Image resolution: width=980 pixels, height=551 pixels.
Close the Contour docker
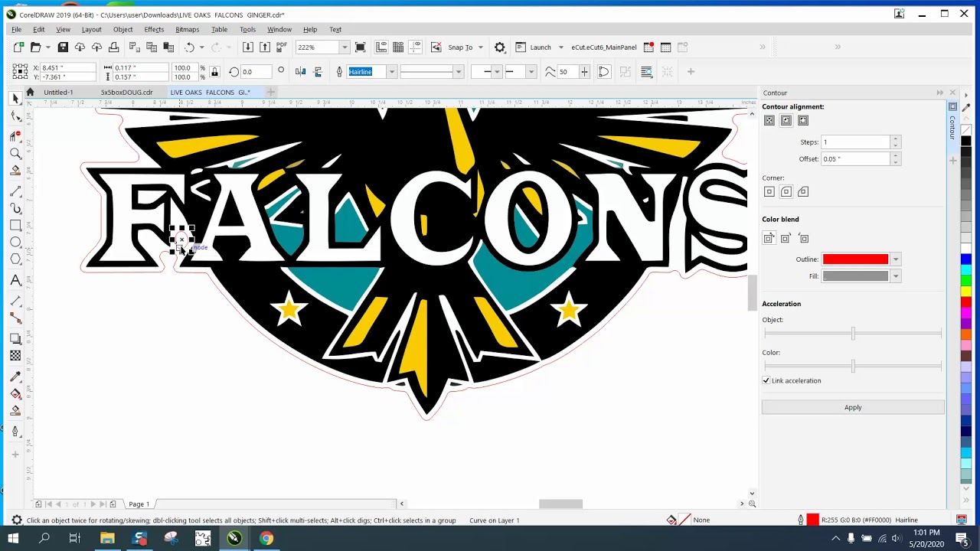pos(952,93)
